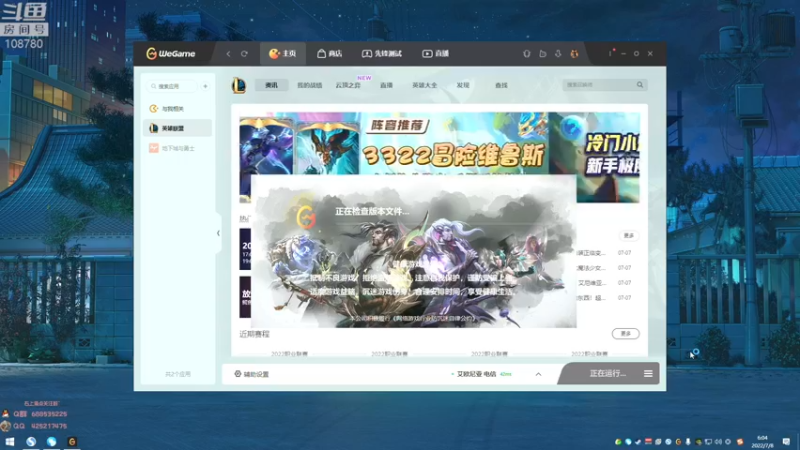Add an app with the plus button

point(205,86)
